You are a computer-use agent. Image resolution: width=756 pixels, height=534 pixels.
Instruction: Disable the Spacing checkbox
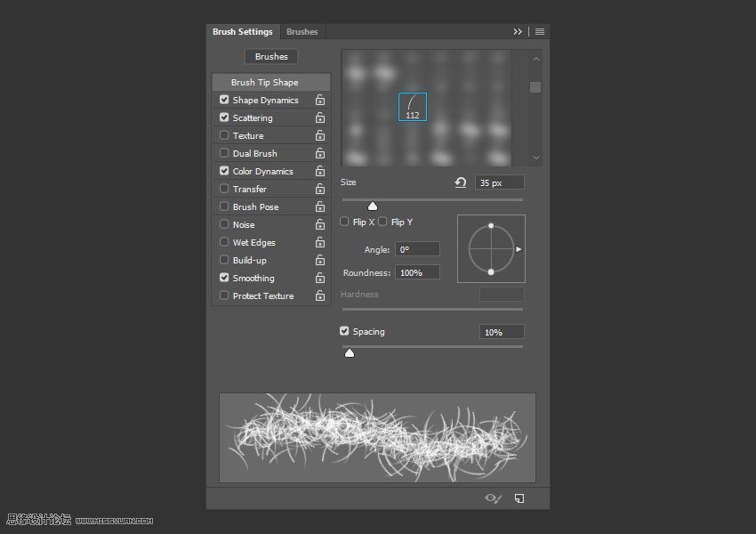pyautogui.click(x=345, y=331)
